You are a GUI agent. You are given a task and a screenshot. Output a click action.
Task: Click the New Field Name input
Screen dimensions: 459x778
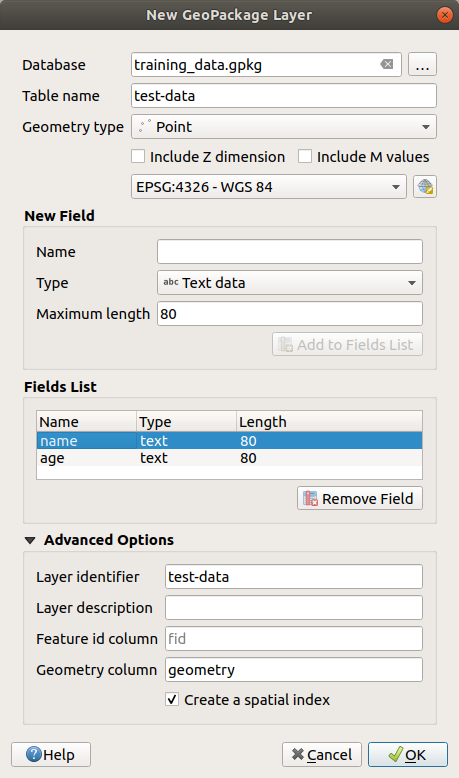[290, 252]
